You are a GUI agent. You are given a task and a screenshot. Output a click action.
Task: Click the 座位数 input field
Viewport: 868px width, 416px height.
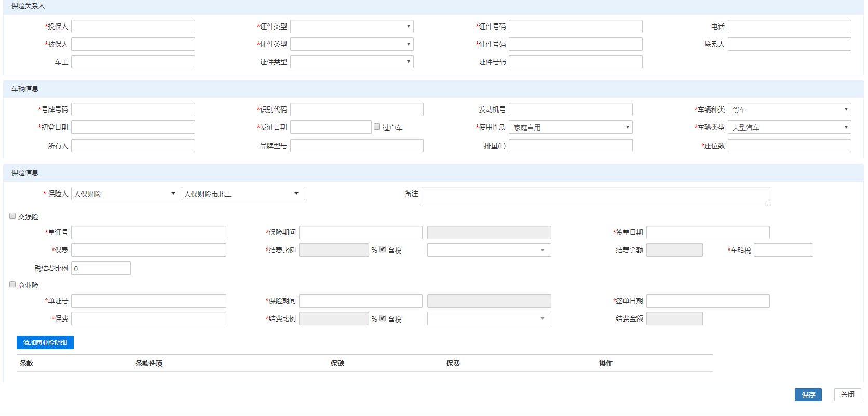click(x=790, y=146)
